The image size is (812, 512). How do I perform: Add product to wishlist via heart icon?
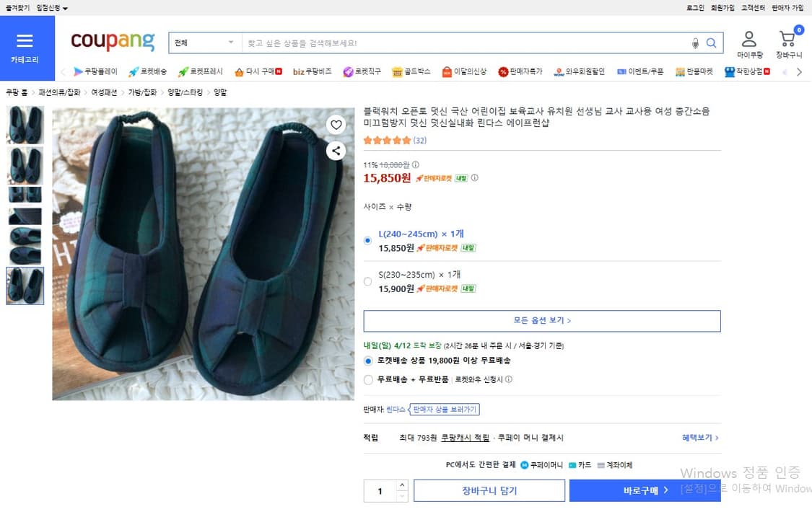pos(336,125)
